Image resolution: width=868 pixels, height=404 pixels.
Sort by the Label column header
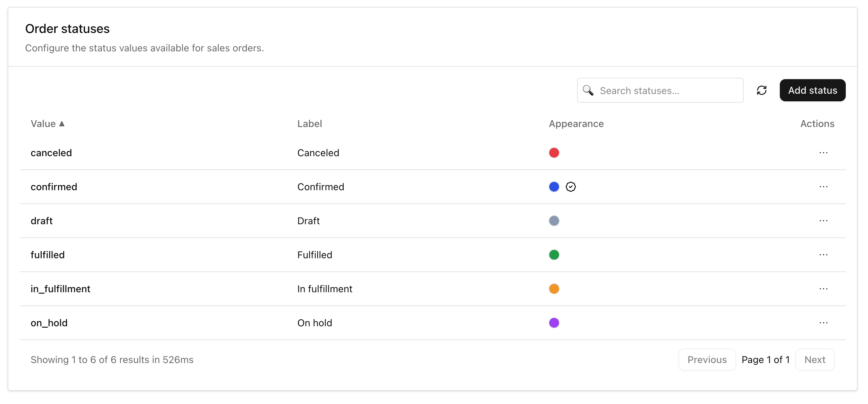click(x=309, y=124)
